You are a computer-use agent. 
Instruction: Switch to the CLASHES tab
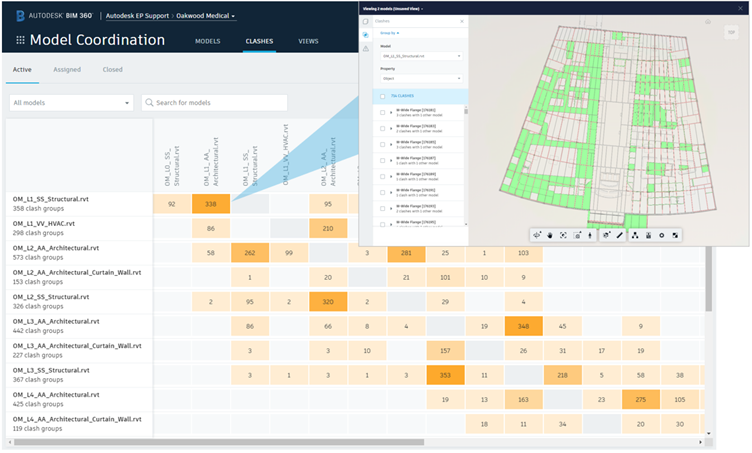point(259,41)
